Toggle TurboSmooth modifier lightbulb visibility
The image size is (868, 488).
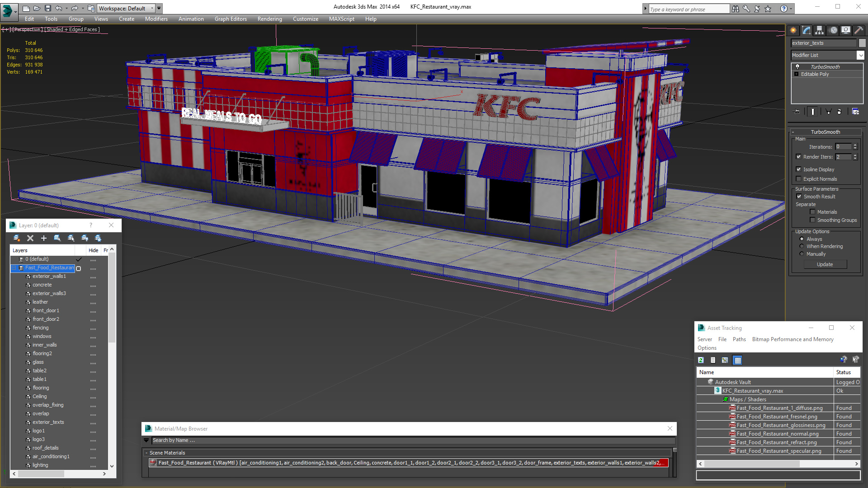coord(797,67)
